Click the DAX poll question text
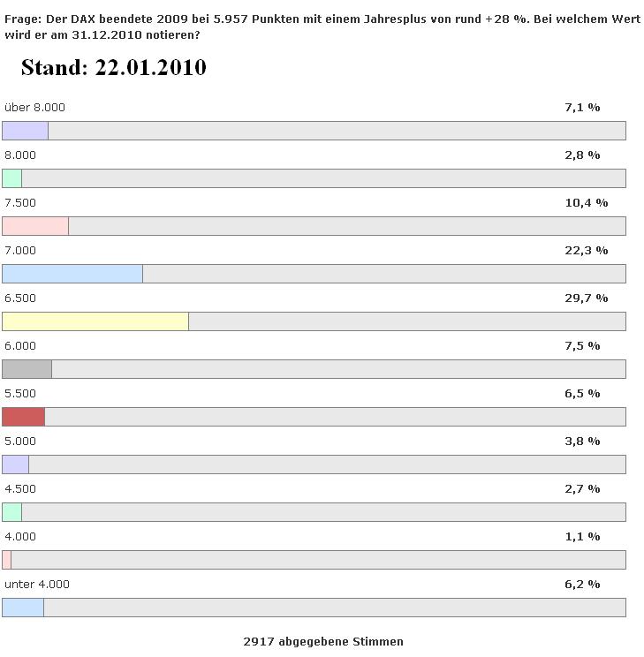 click(322, 26)
